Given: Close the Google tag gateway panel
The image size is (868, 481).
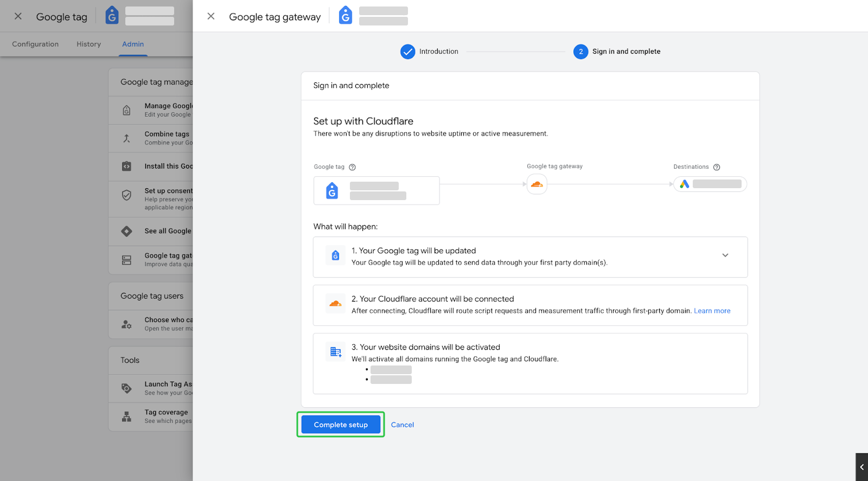Looking at the screenshot, I should (x=211, y=16).
